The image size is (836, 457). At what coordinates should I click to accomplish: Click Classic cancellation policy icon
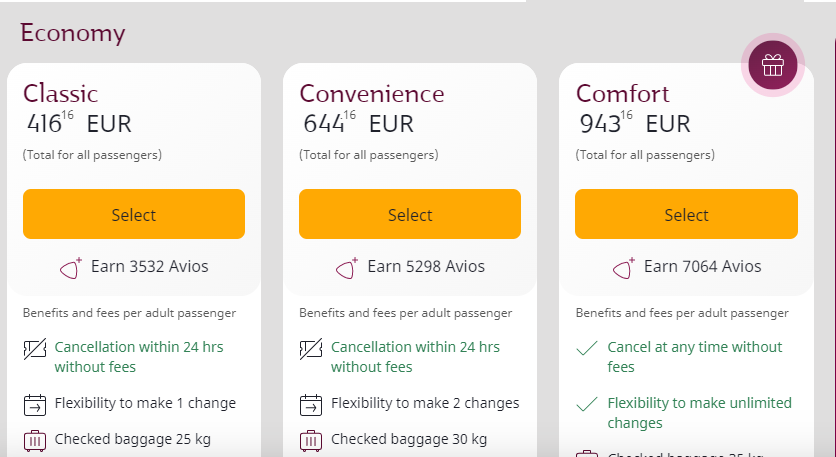point(35,349)
